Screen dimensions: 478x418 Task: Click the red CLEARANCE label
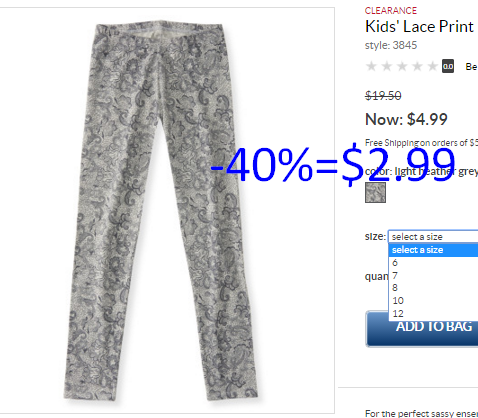(x=391, y=11)
